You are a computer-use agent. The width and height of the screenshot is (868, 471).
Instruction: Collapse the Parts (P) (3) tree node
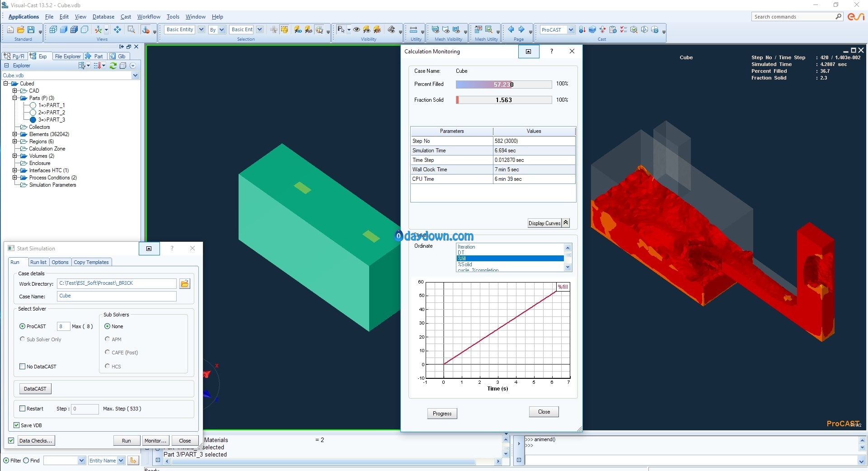click(x=14, y=98)
